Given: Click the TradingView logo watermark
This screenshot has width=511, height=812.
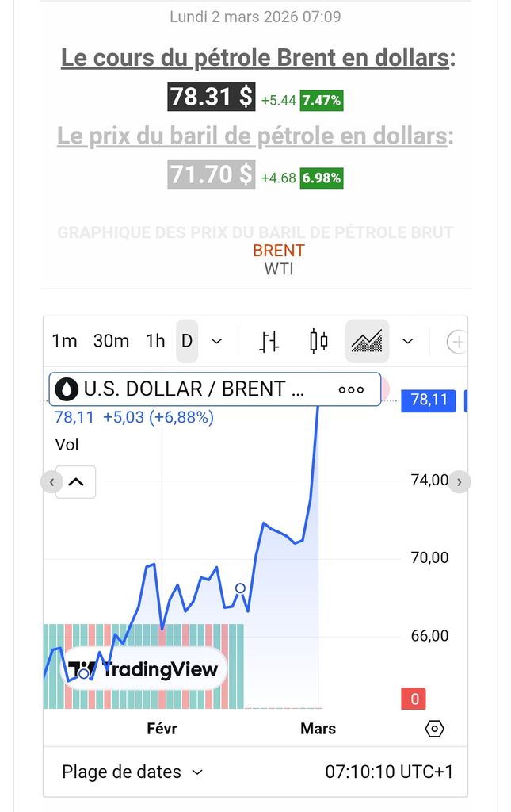Looking at the screenshot, I should 143,669.
